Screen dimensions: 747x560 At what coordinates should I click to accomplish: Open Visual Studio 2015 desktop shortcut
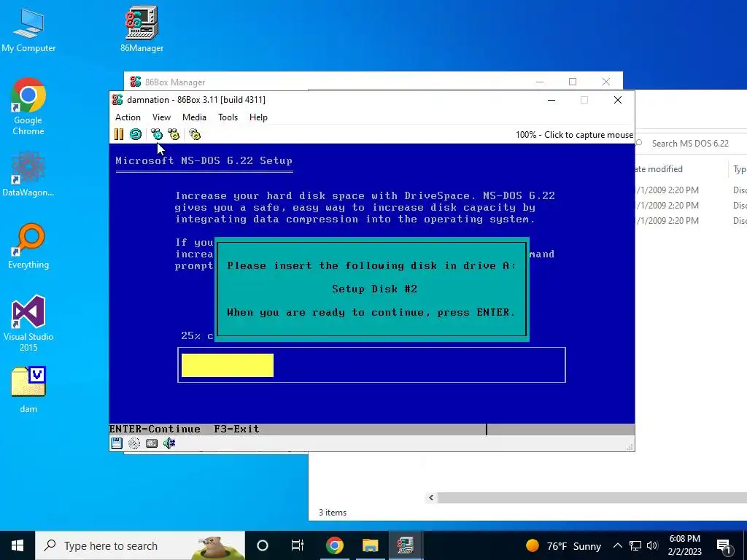(28, 324)
